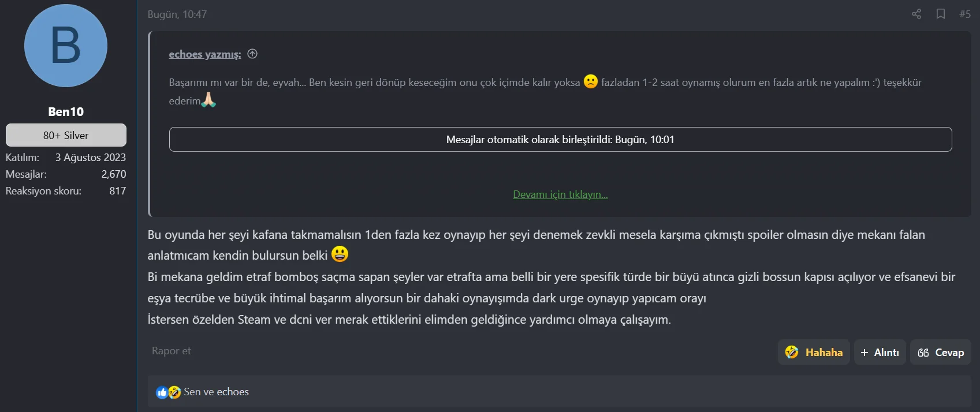This screenshot has width=980, height=412.
Task: Open the #5 post permalink
Action: tap(965, 14)
